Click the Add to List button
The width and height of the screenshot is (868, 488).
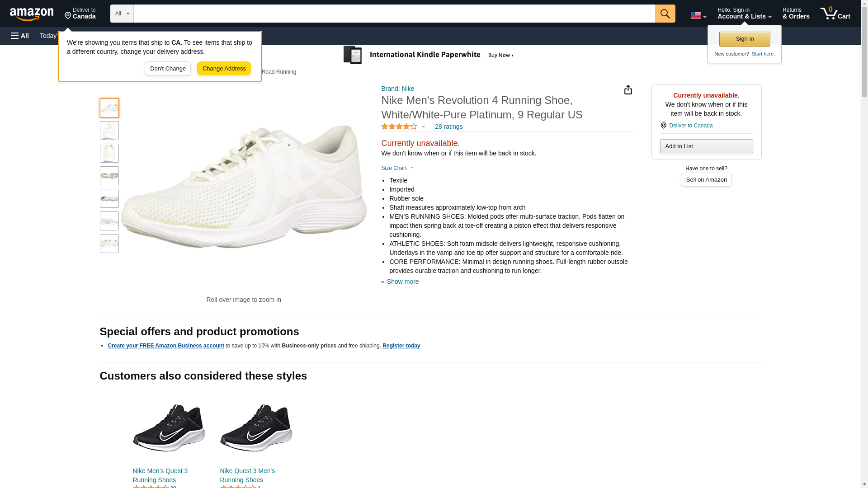tap(706, 146)
